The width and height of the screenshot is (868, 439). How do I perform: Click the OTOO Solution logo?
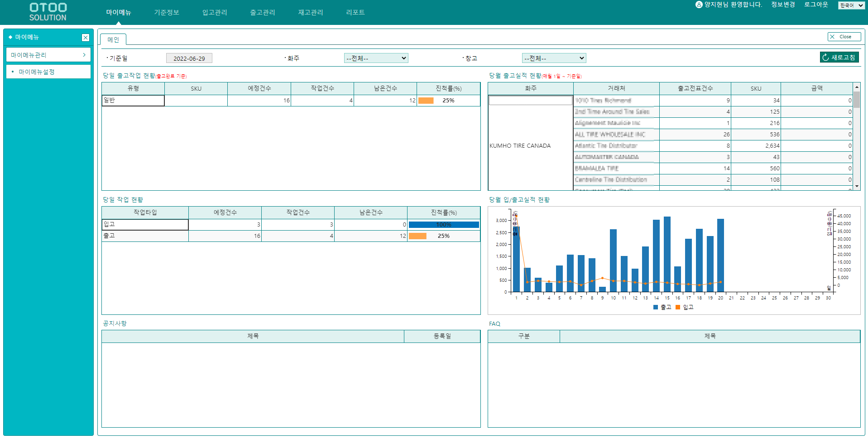pyautogui.click(x=48, y=12)
